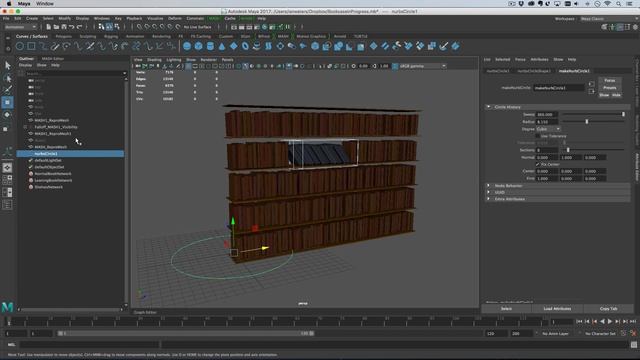
Task: Expand the Extra Attributes section
Action: pyautogui.click(x=488, y=199)
